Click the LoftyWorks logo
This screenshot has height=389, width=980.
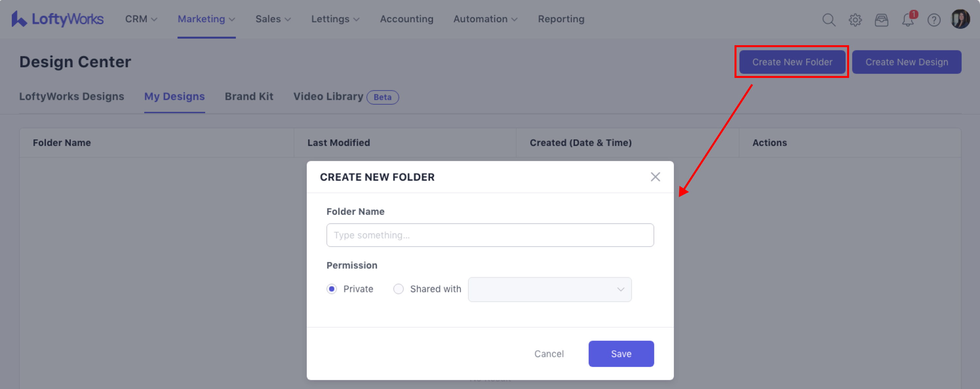click(58, 19)
